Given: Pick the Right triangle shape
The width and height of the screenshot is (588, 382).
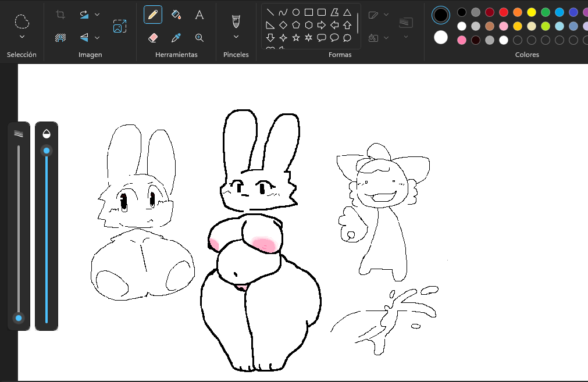Looking at the screenshot, I should click(270, 25).
